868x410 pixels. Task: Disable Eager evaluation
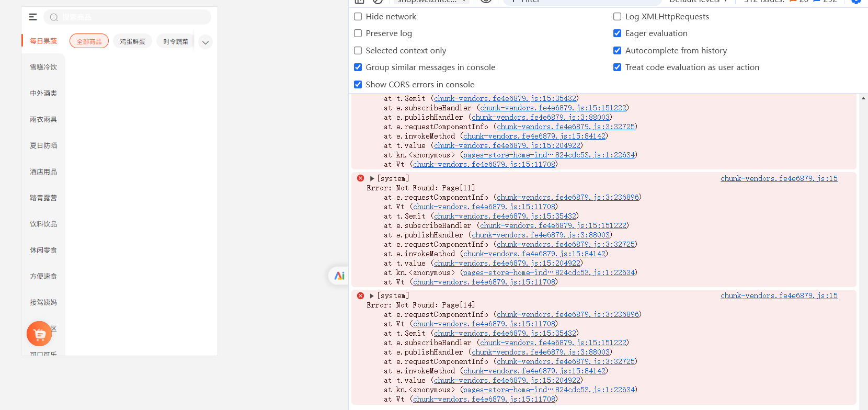(618, 33)
